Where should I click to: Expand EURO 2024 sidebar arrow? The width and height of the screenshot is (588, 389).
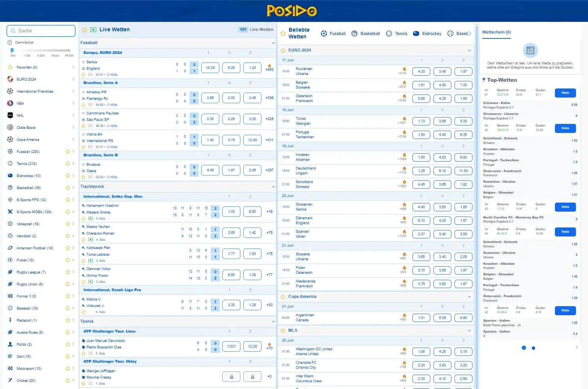point(73,79)
